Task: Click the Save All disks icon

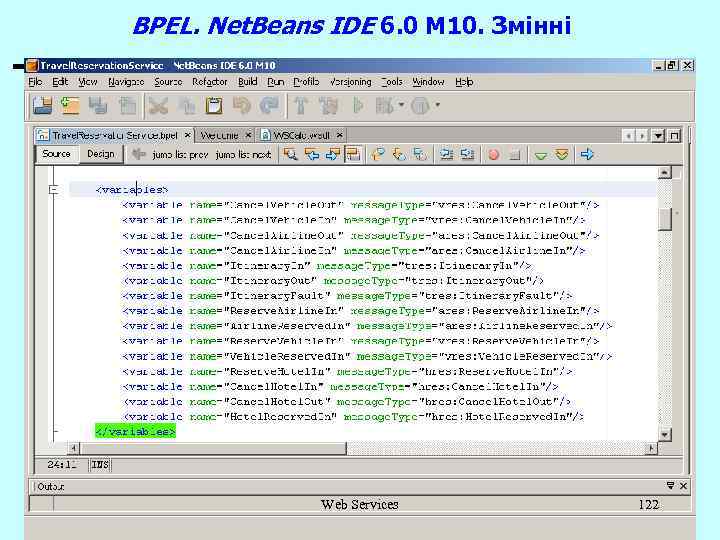Action: point(98,106)
